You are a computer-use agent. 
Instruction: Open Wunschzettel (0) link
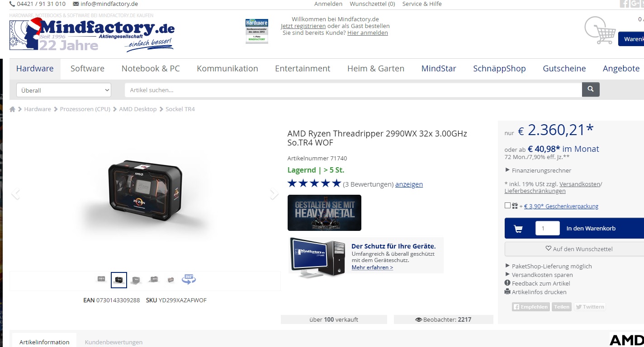tap(372, 4)
